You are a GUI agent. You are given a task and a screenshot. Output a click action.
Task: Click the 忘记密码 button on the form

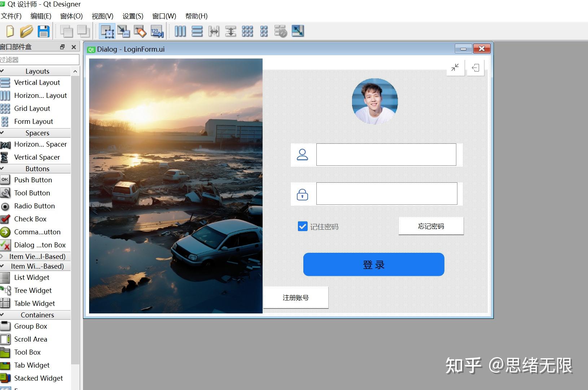[431, 226]
